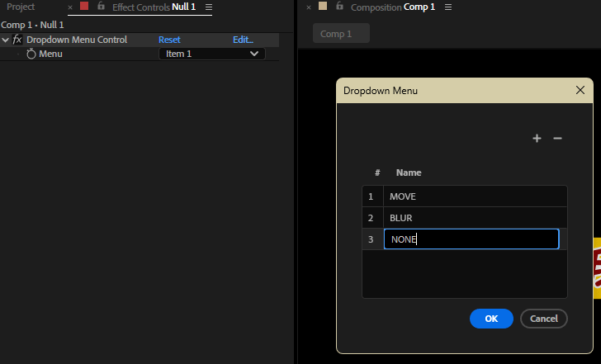Toggle the lock on Effect Controls panel
Viewport: 601px width, 364px height.
click(101, 7)
